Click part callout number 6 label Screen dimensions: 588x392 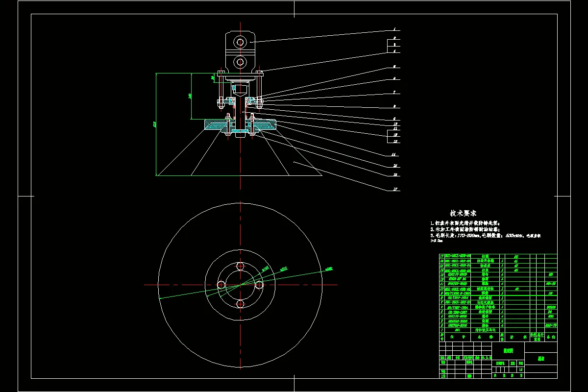(x=394, y=78)
